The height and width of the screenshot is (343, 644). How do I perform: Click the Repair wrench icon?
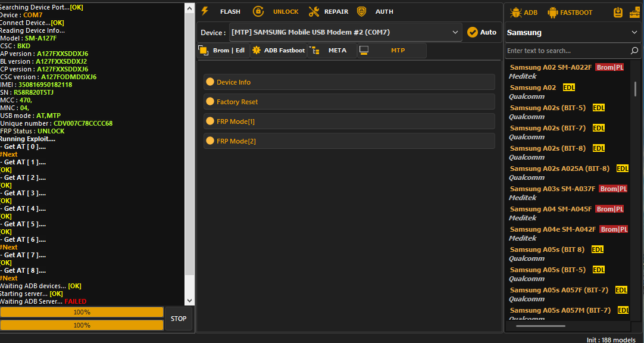(314, 11)
